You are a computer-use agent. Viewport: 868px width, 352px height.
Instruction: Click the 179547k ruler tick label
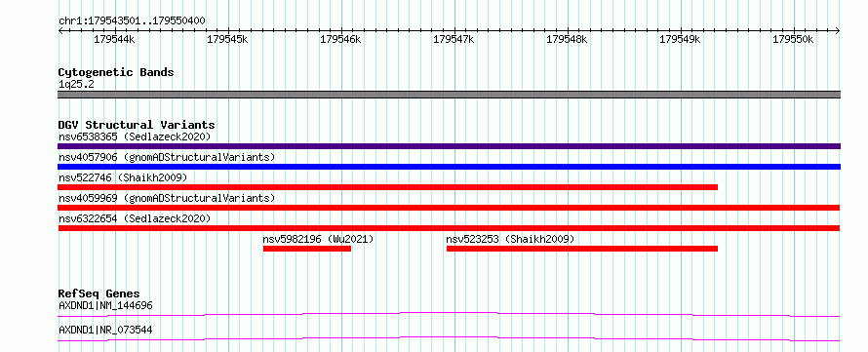tap(454, 40)
